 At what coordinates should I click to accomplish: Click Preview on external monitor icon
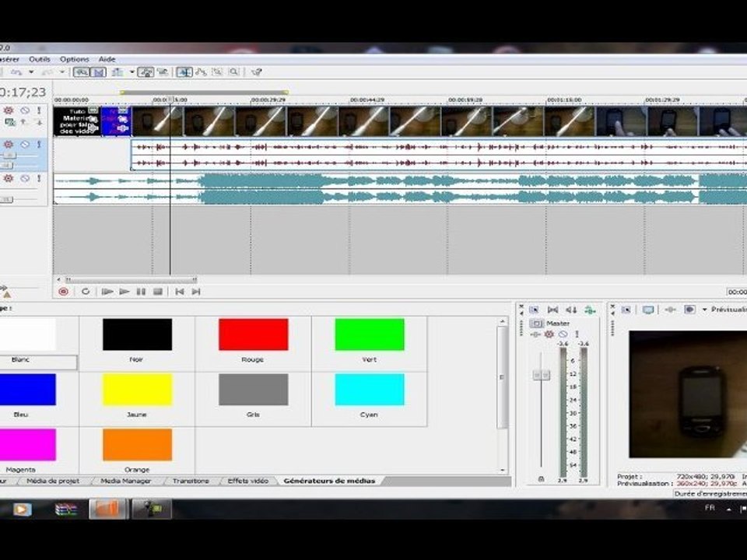coord(648,310)
